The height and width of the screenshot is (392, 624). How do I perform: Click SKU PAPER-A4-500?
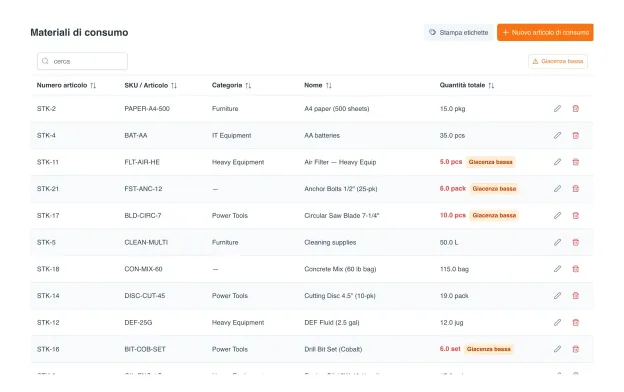[147, 109]
